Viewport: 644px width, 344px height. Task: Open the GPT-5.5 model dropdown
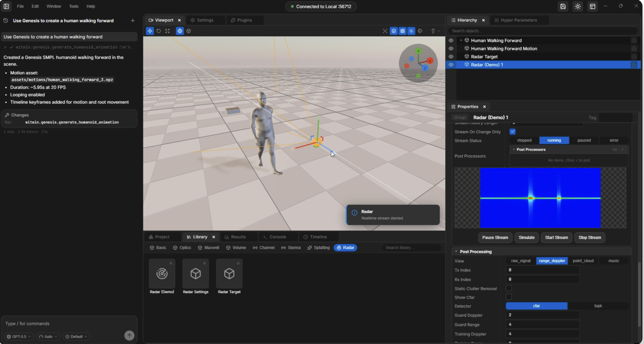pyautogui.click(x=19, y=336)
